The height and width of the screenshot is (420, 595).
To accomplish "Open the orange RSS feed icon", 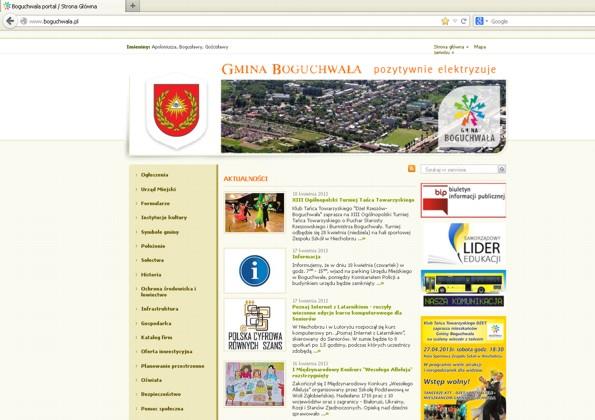I will click(411, 168).
